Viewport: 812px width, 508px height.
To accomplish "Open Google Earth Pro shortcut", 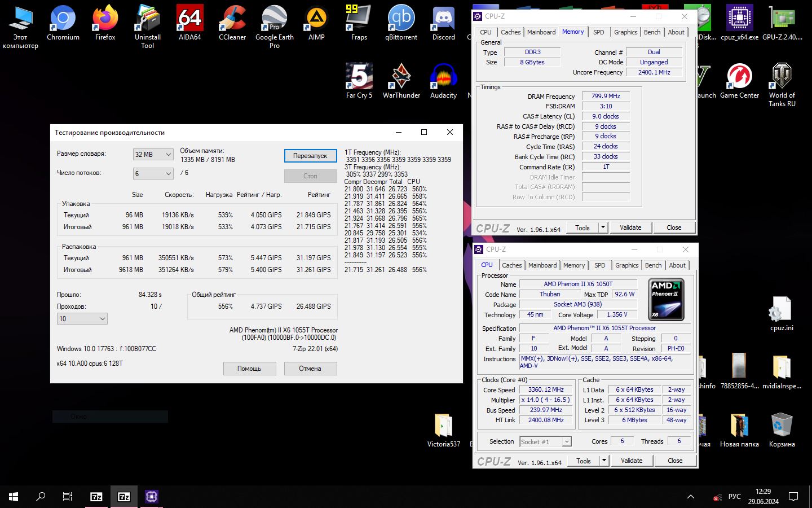I will [275, 27].
